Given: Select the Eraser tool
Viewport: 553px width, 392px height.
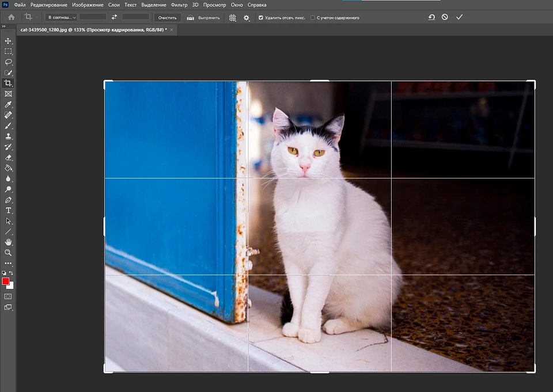Looking at the screenshot, I should pos(8,157).
